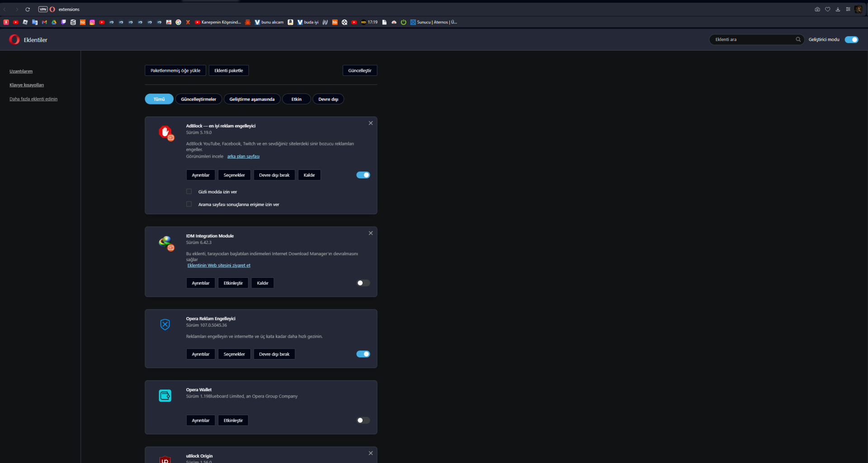Close the AdBlock card with X
This screenshot has width=868, height=463.
click(371, 123)
